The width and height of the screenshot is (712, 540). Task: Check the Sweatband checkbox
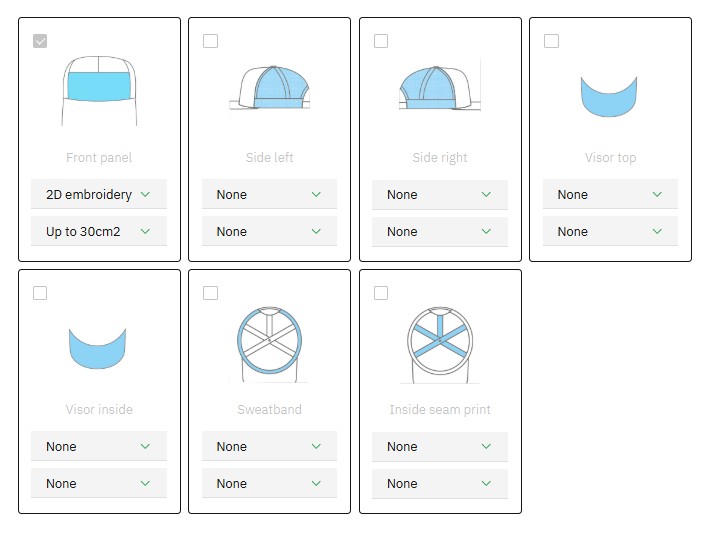[x=210, y=293]
